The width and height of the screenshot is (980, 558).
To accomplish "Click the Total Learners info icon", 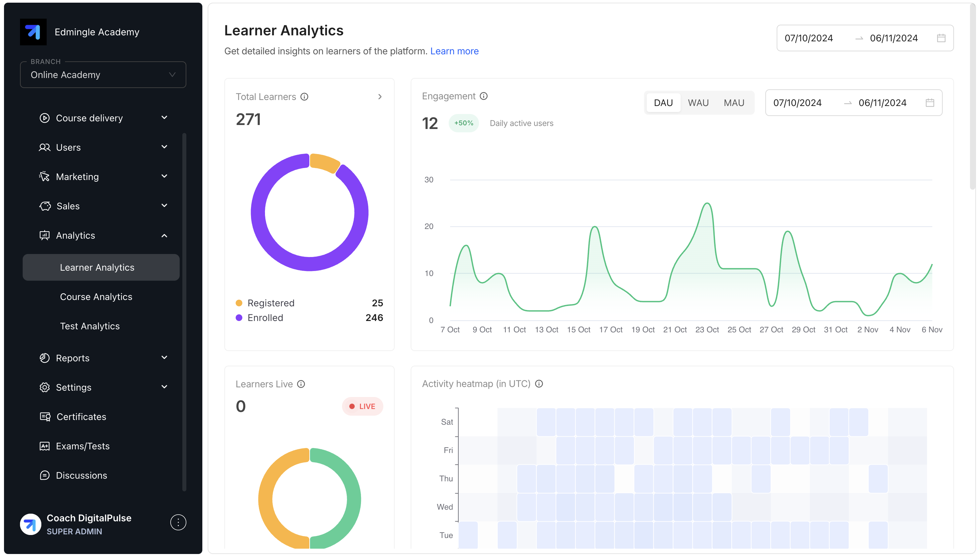I will [304, 97].
